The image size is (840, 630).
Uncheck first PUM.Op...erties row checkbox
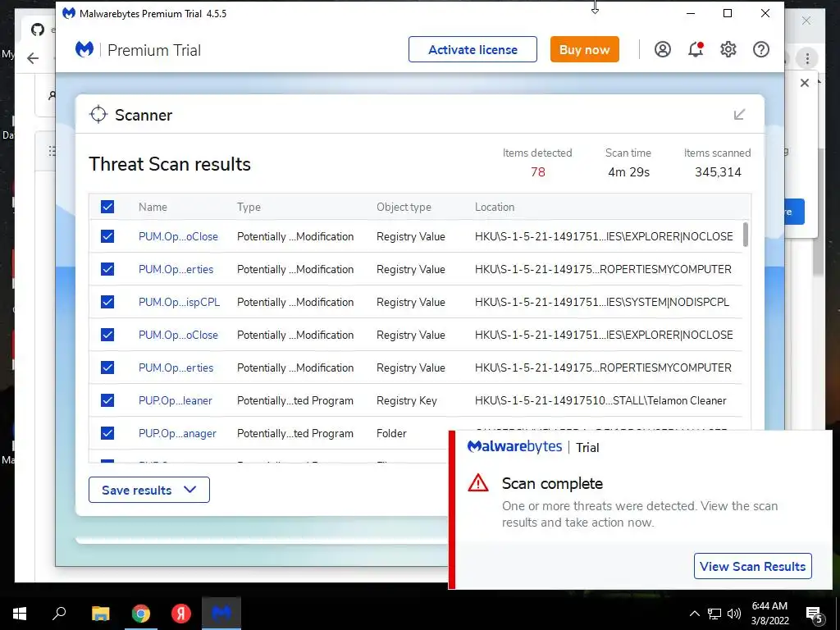(x=107, y=269)
